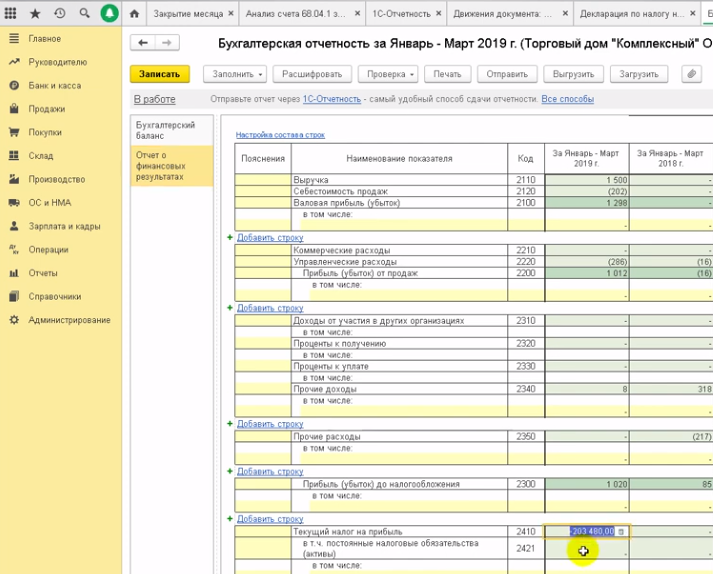Open Банк и касса in sidebar
This screenshot has width=713, height=574.
click(55, 86)
